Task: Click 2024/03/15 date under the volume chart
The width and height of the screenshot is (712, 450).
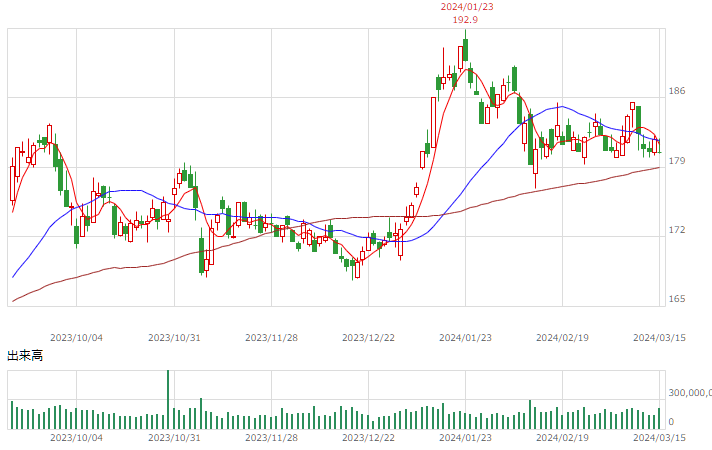Action: [659, 438]
